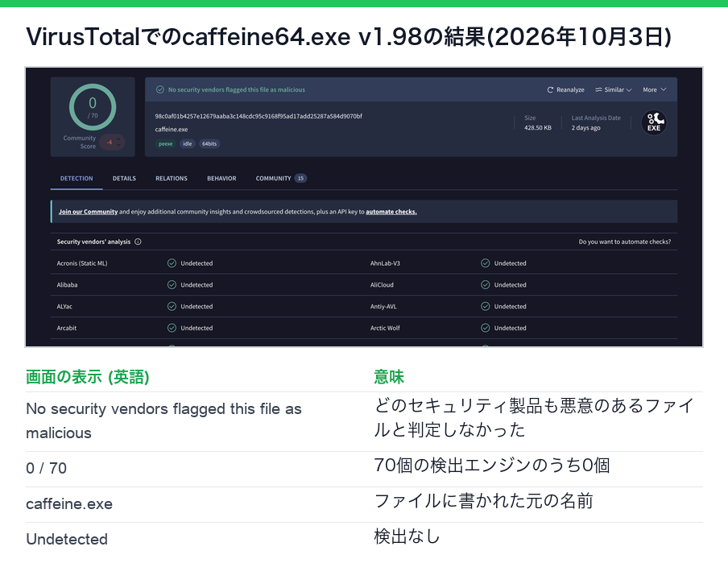Click the Antiy-AVL undetected check icon

tap(485, 307)
